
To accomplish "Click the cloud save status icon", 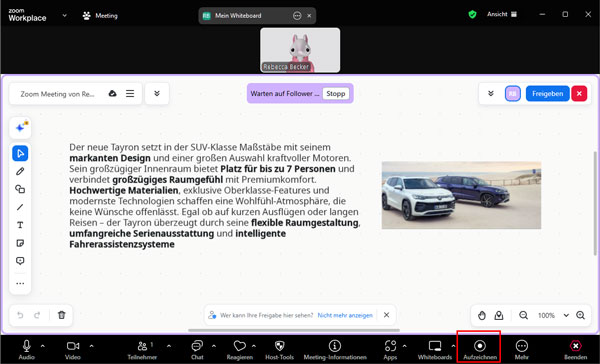I will point(112,93).
